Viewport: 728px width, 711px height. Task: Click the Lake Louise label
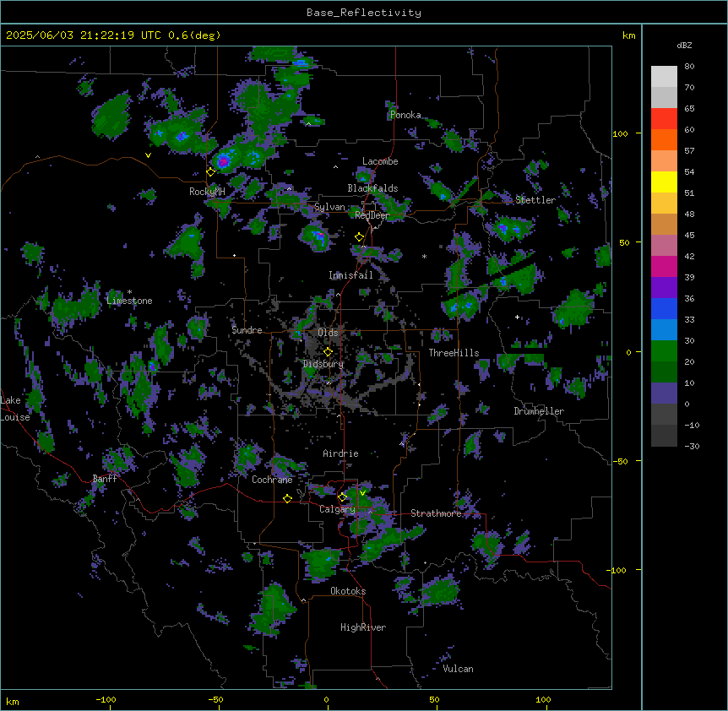point(14,409)
